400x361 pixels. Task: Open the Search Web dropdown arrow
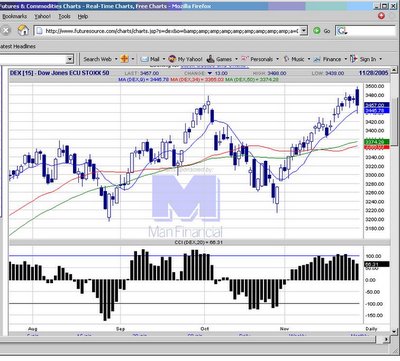click(116, 59)
